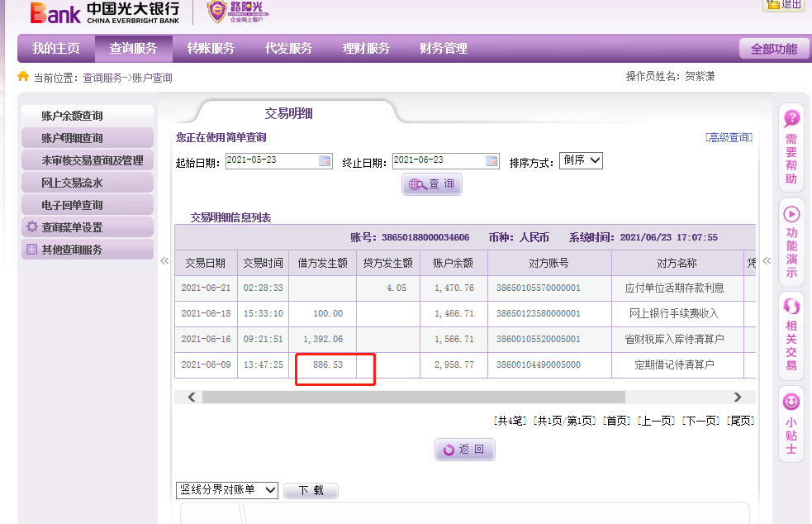Open the 相关交易 related transactions icon
The width and height of the screenshot is (812, 524).
click(791, 307)
